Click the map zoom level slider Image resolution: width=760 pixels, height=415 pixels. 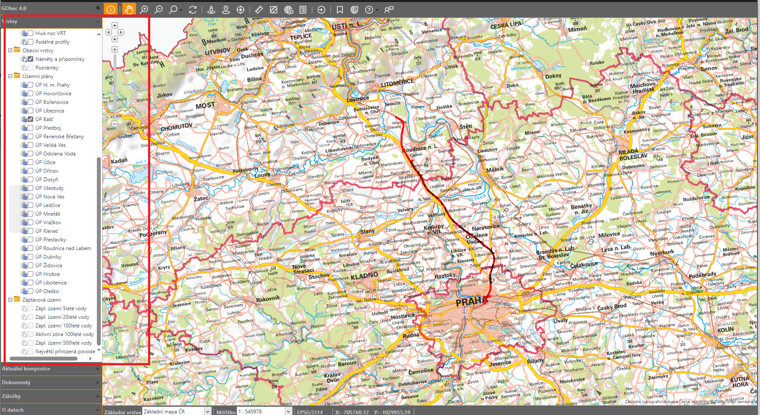(114, 90)
